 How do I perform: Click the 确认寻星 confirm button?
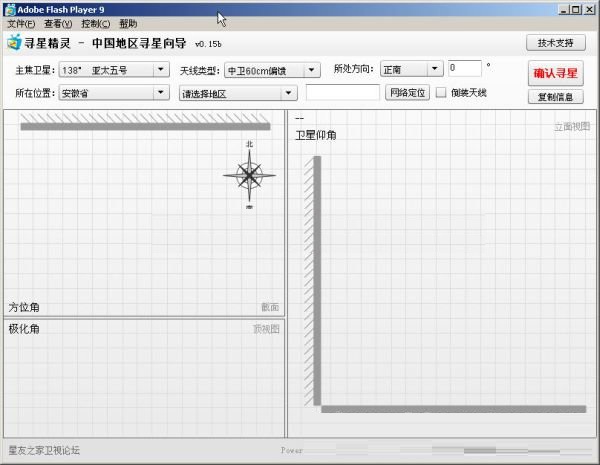[556, 73]
